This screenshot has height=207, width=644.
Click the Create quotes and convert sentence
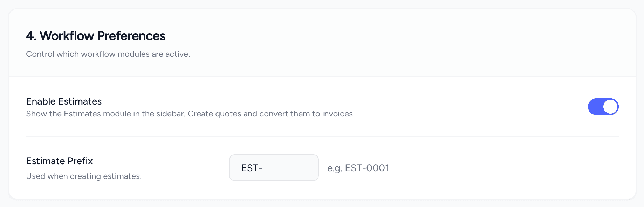pos(271,114)
